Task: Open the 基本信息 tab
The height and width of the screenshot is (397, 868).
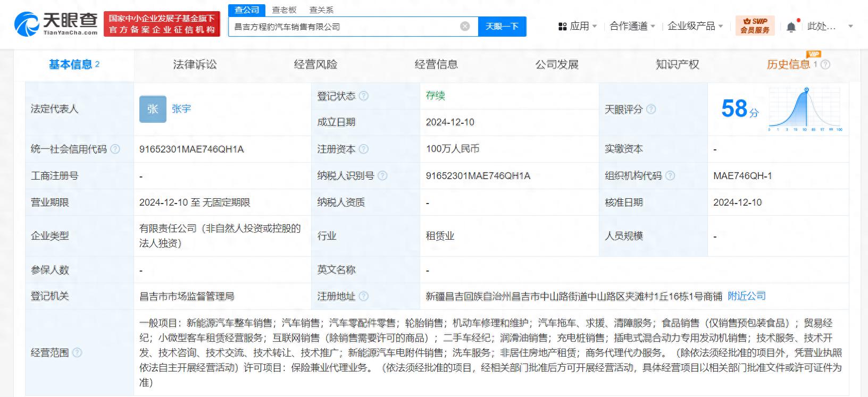Action: point(74,64)
